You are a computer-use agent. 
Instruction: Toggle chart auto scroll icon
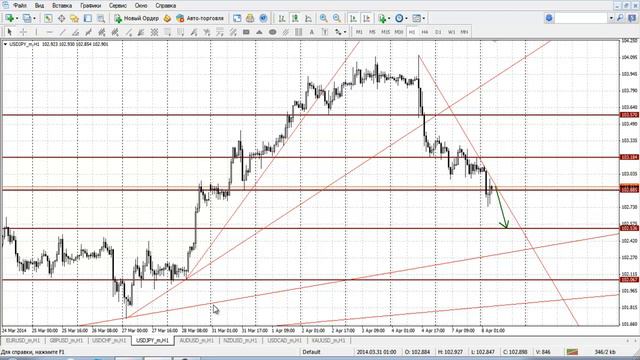353,18
